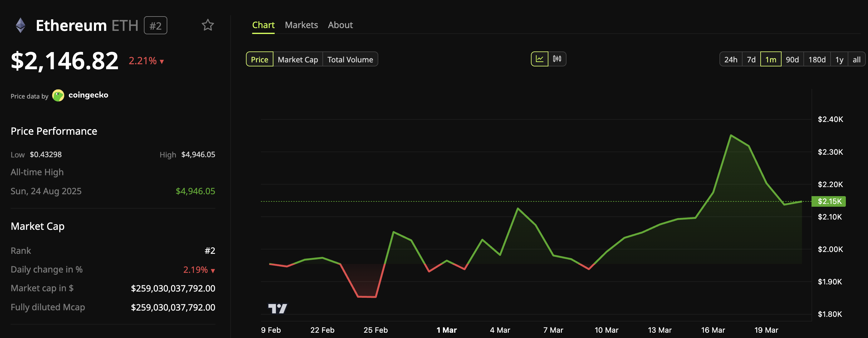Open the About tab
The image size is (868, 338).
click(x=340, y=25)
